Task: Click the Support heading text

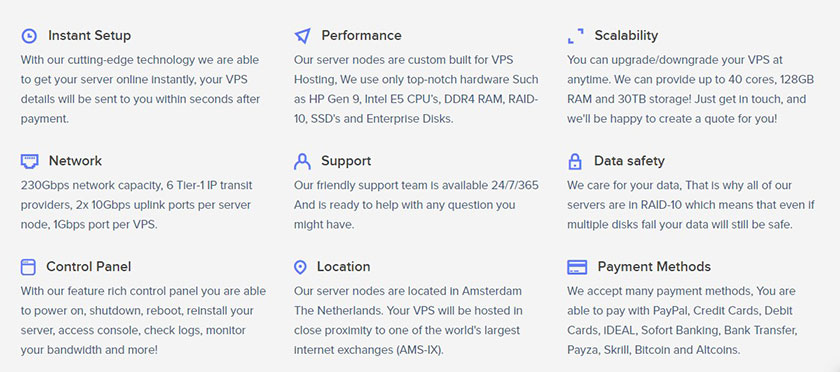Action: (346, 161)
